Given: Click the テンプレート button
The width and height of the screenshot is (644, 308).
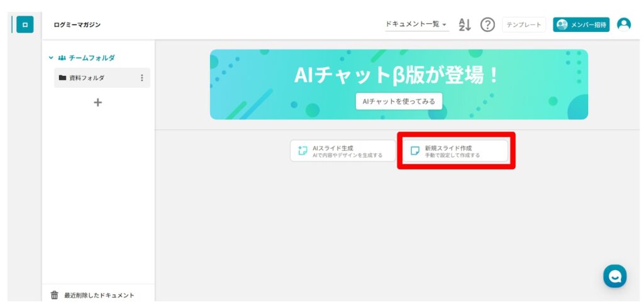Looking at the screenshot, I should 524,25.
